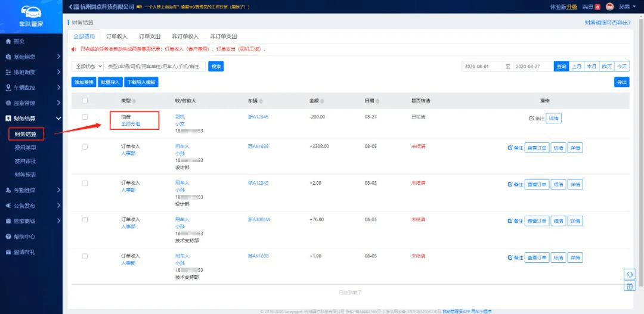Click the start date field 2020-08-01
The height and width of the screenshot is (314, 644).
coord(482,67)
